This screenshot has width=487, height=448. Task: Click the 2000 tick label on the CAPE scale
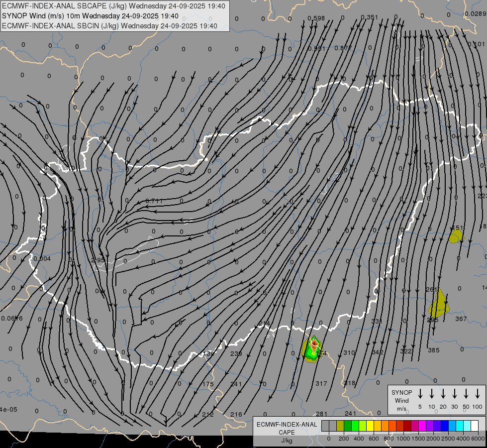tap(433, 439)
